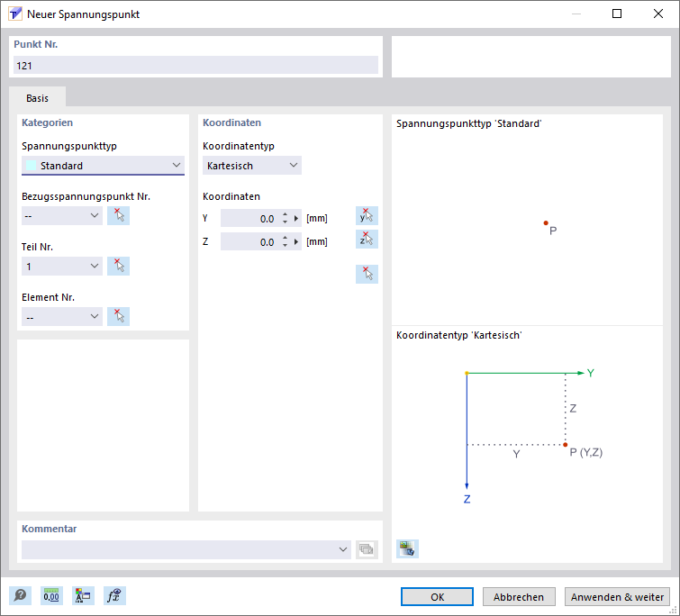The image size is (680, 616).
Task: Click the 'Kategorien' section heading
Action: tap(47, 122)
